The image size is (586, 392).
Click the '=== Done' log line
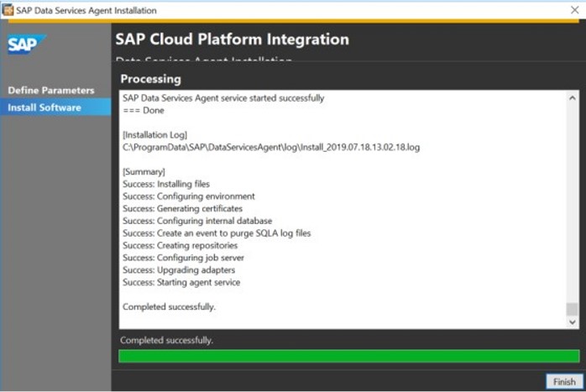coord(144,110)
